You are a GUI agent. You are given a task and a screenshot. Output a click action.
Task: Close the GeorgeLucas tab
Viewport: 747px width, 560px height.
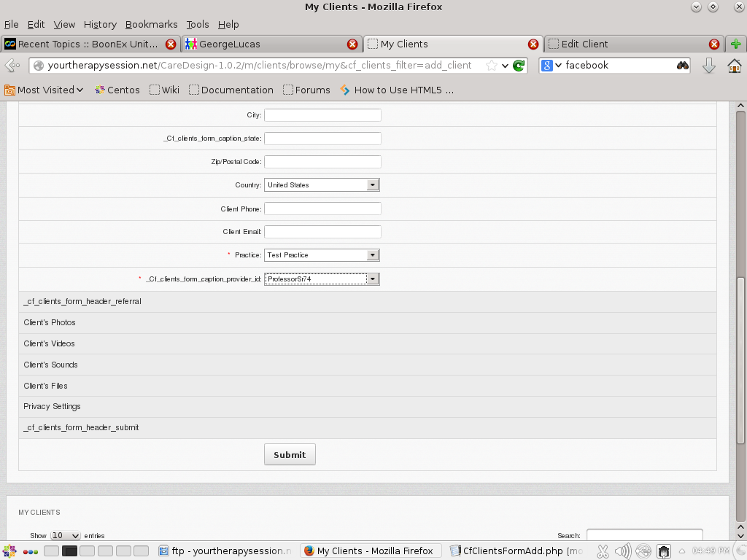[352, 44]
